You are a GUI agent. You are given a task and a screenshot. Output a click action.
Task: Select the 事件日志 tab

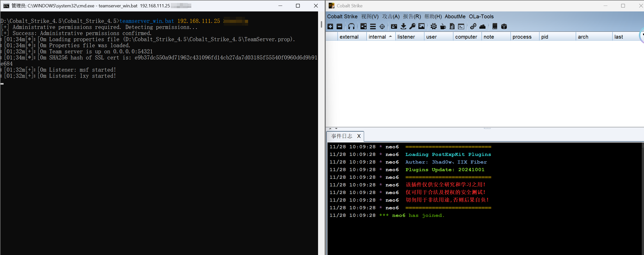pos(342,136)
